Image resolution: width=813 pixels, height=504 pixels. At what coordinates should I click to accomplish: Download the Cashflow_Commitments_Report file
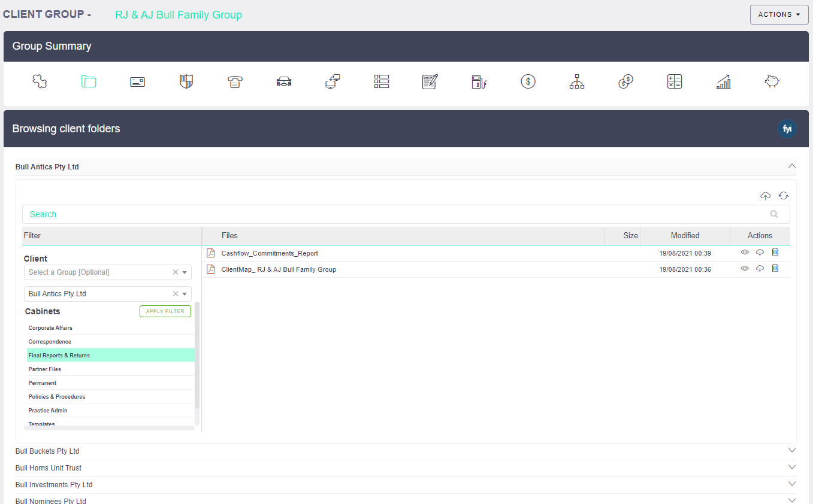(x=760, y=253)
